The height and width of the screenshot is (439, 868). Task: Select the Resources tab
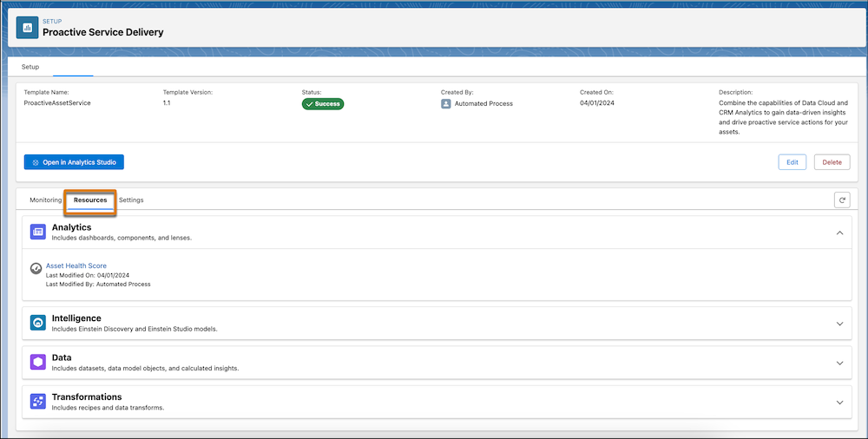(x=90, y=200)
